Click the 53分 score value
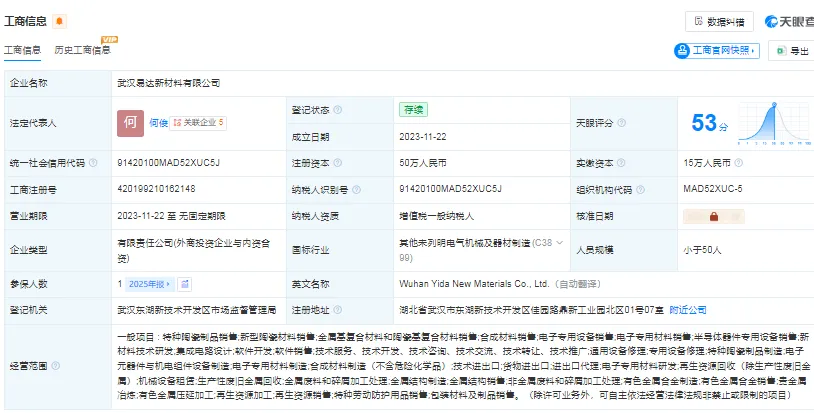 pos(710,123)
